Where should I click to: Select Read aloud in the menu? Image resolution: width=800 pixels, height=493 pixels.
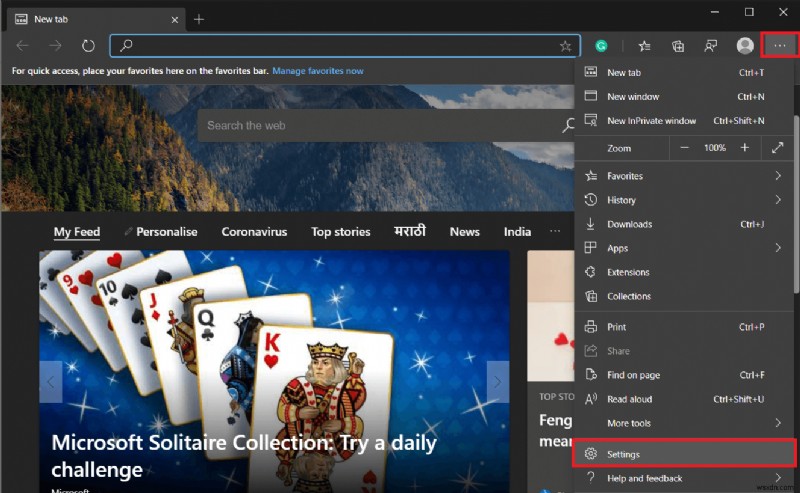(x=684, y=399)
